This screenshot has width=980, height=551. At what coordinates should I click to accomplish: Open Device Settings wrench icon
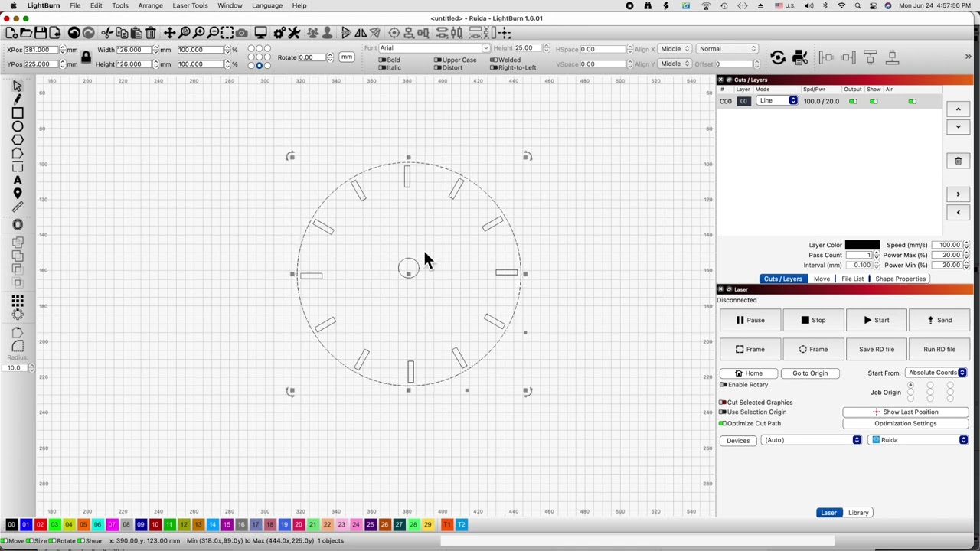click(x=294, y=33)
